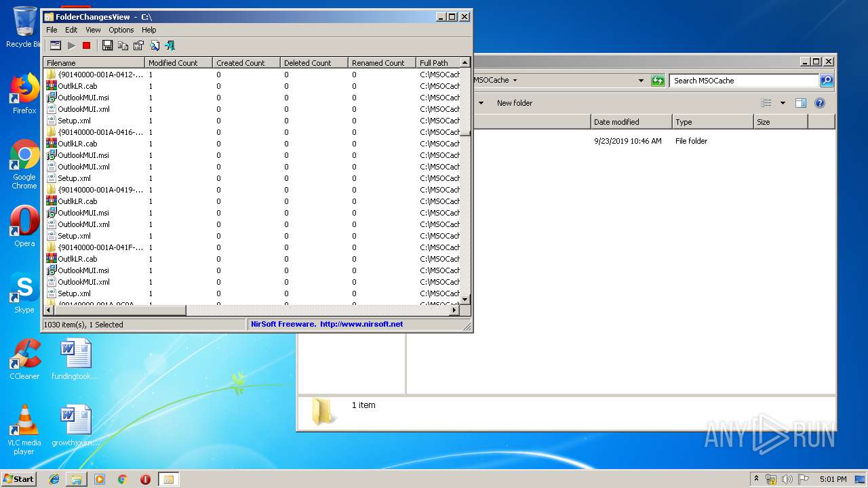
Task: Select the {90140000-001A-041F-... folder row
Action: coord(252,247)
